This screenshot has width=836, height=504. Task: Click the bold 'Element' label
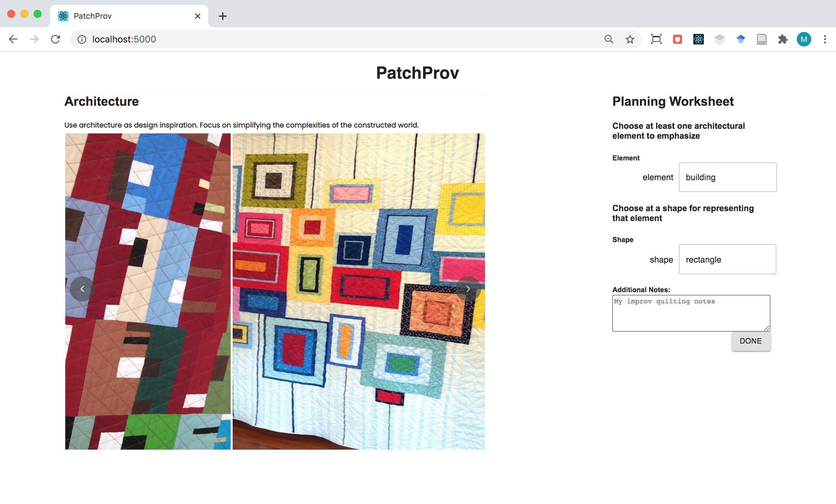click(626, 158)
